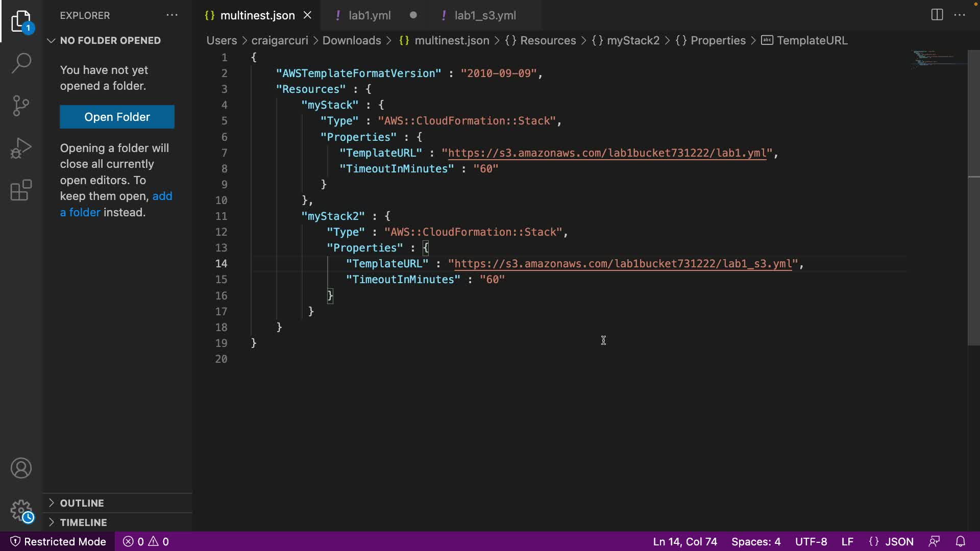The image size is (980, 551).
Task: Open the Accounts menu icon
Action: click(x=21, y=468)
